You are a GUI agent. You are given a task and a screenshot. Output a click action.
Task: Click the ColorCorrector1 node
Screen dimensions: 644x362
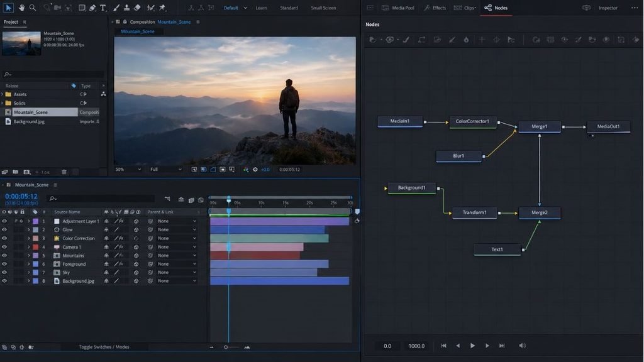click(473, 121)
